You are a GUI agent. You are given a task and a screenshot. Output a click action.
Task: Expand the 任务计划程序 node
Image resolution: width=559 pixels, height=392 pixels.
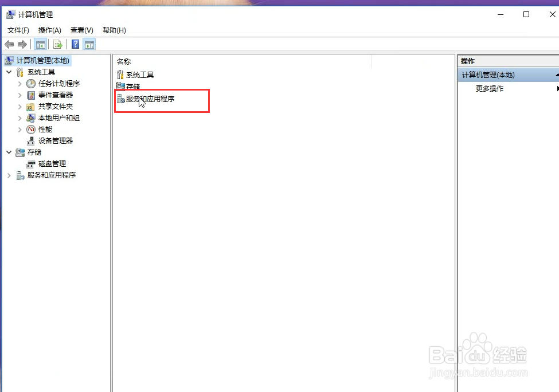pyautogui.click(x=20, y=84)
